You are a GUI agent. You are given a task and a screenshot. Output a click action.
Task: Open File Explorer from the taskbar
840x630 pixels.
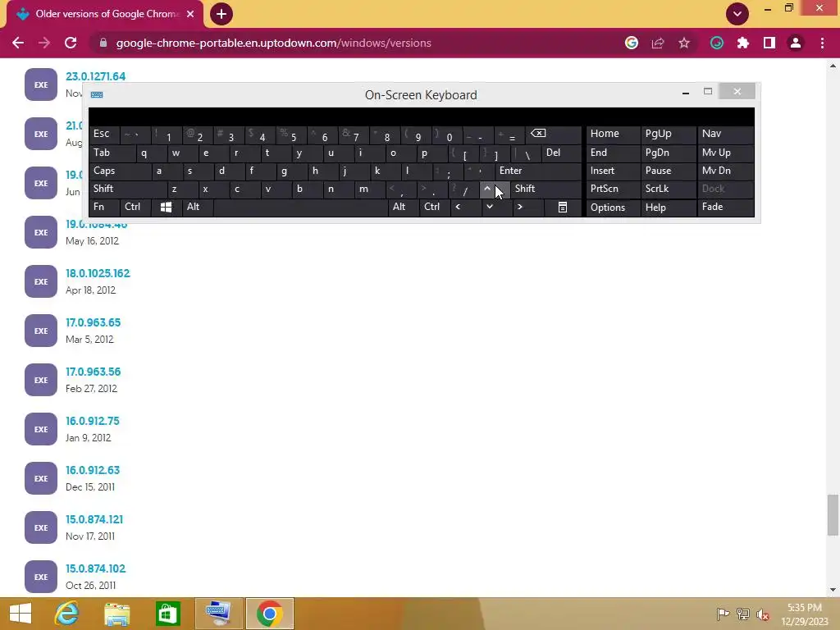[x=116, y=614]
